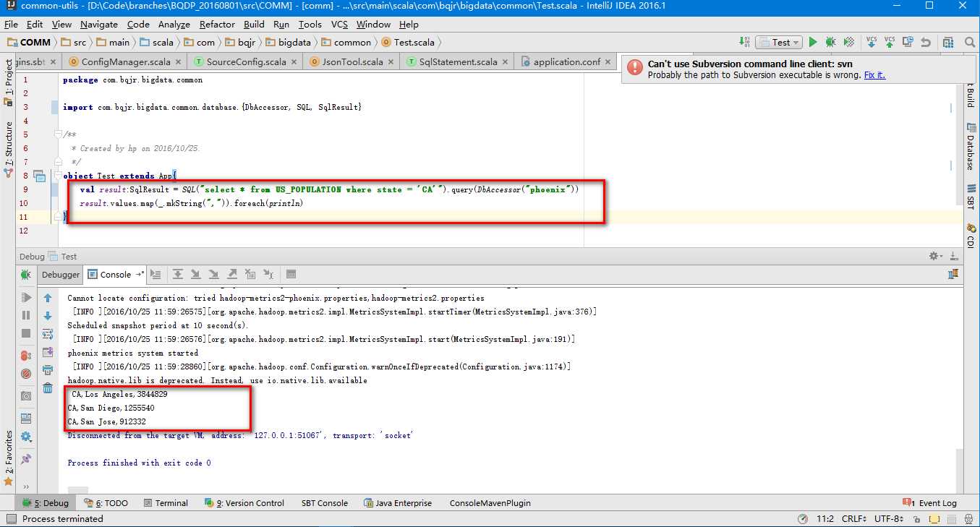The image size is (980, 527).
Task: Toggle scroll to end in console
Action: (x=48, y=352)
